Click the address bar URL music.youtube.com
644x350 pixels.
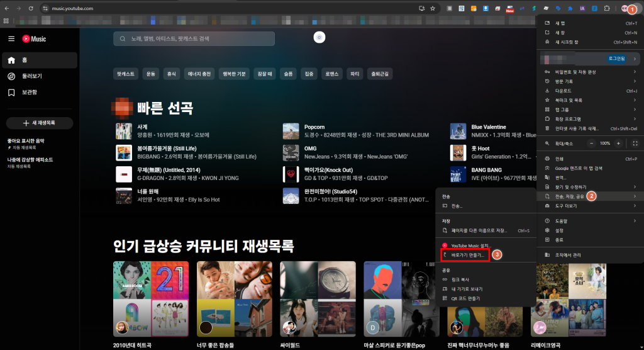coord(72,8)
